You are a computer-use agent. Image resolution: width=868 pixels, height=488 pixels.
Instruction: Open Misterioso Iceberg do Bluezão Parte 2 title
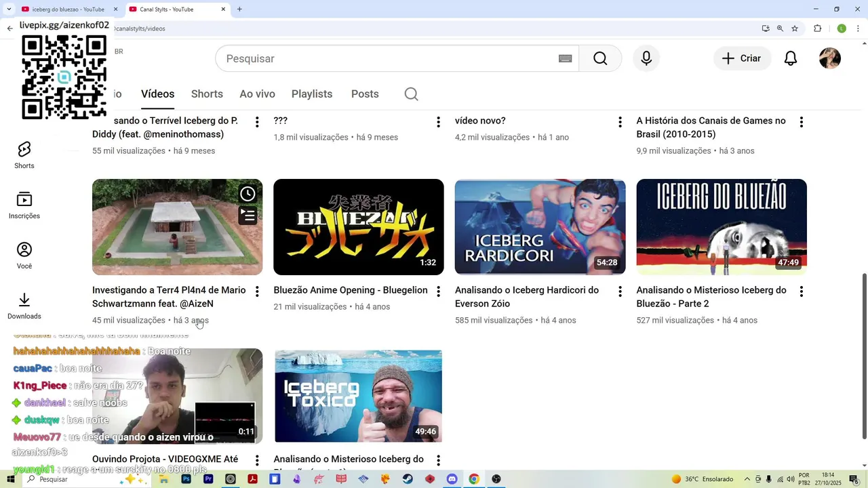(x=711, y=297)
